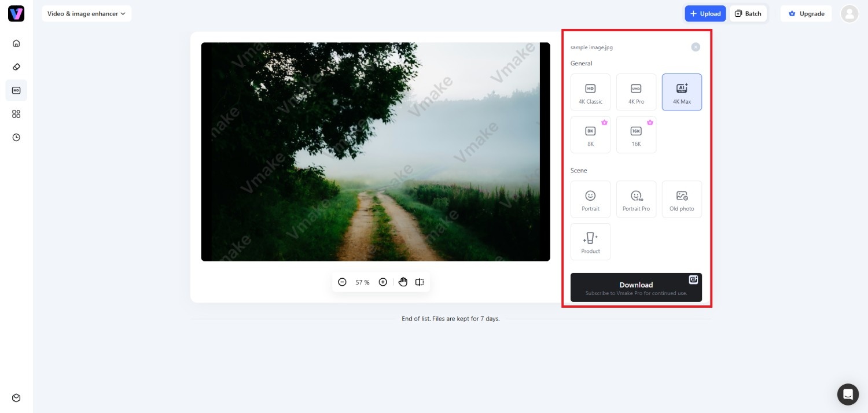The height and width of the screenshot is (413, 868).
Task: Choose the Old photo scene mode
Action: tap(682, 199)
